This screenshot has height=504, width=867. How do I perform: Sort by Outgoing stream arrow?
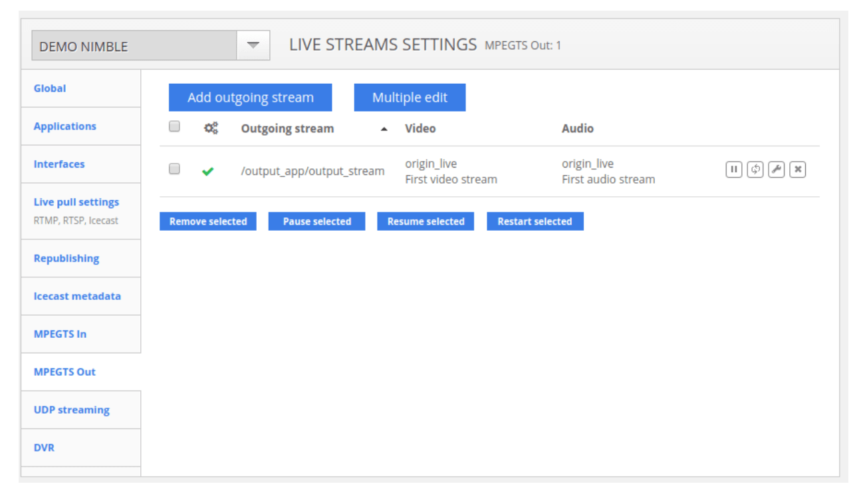(384, 130)
